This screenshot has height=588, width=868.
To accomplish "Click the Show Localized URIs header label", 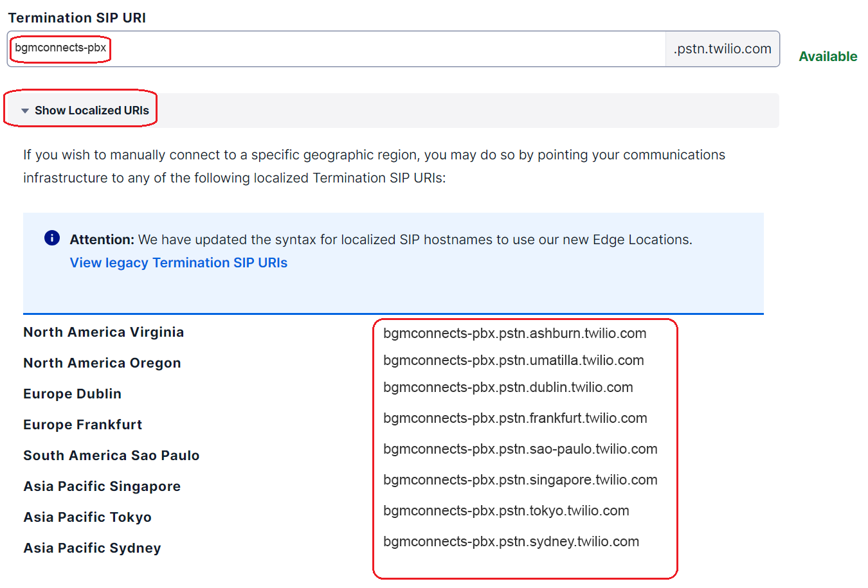I will [91, 111].
